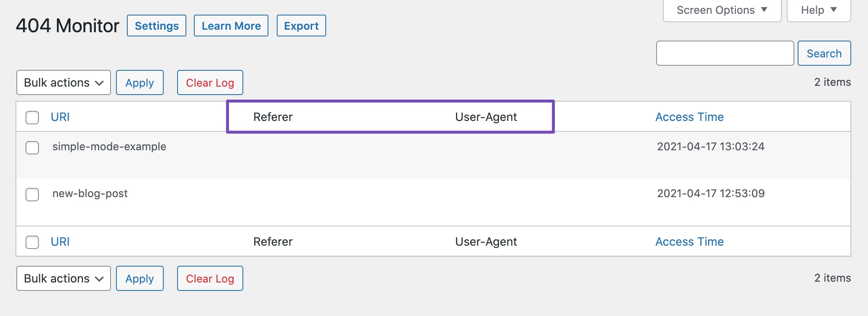Image resolution: width=868 pixels, height=316 pixels.
Task: Click the top Apply button
Action: pos(139,82)
